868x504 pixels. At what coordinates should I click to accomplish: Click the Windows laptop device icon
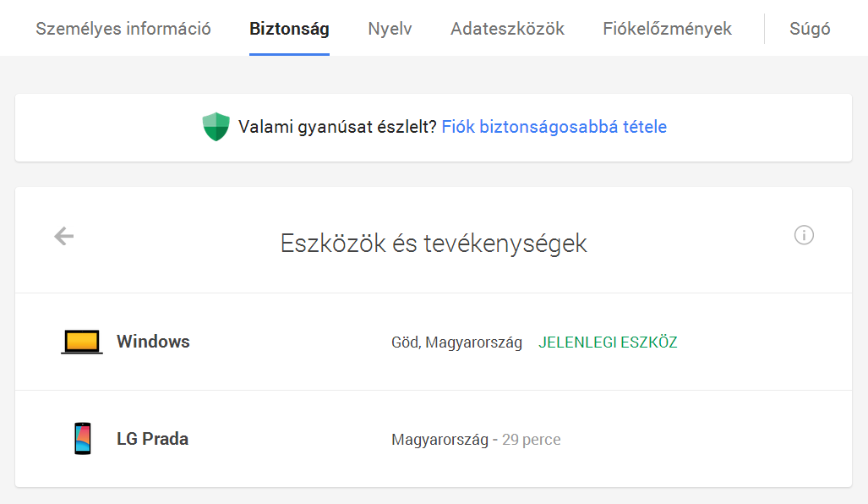82,342
